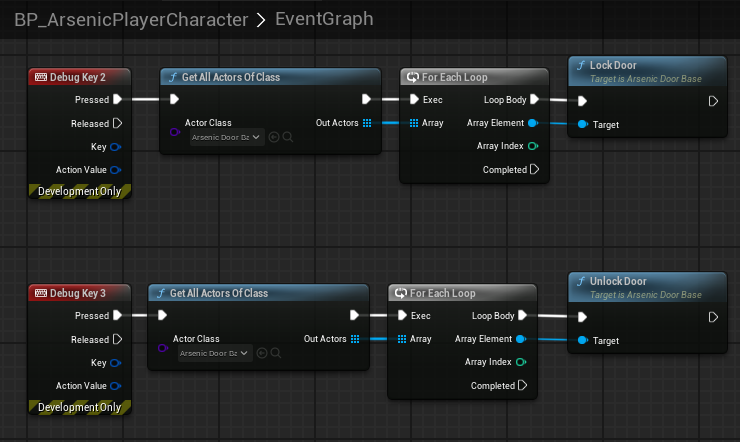
Task: Select the lower For Each Loop node title
Action: point(443,293)
